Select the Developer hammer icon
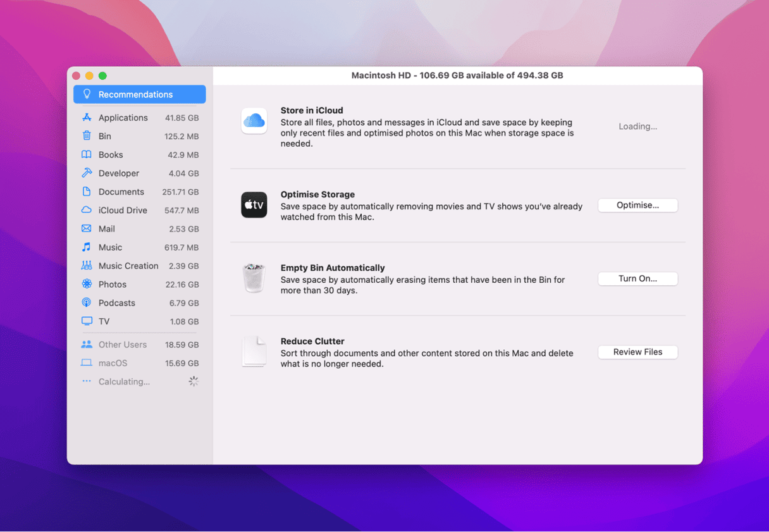Screen dimensions: 769x532 click(x=87, y=173)
